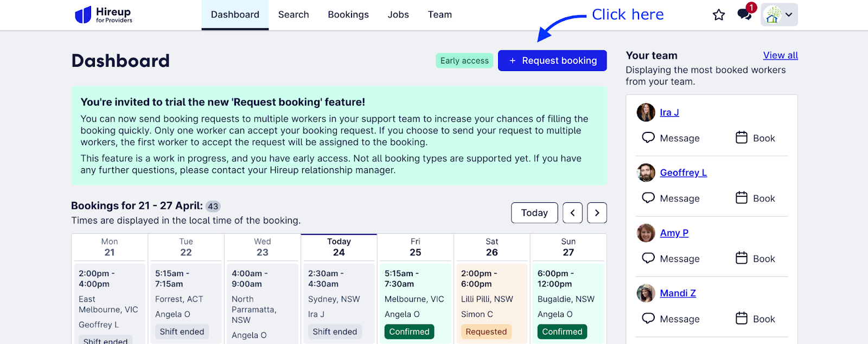Open notifications via the chat bubble icon

[743, 15]
